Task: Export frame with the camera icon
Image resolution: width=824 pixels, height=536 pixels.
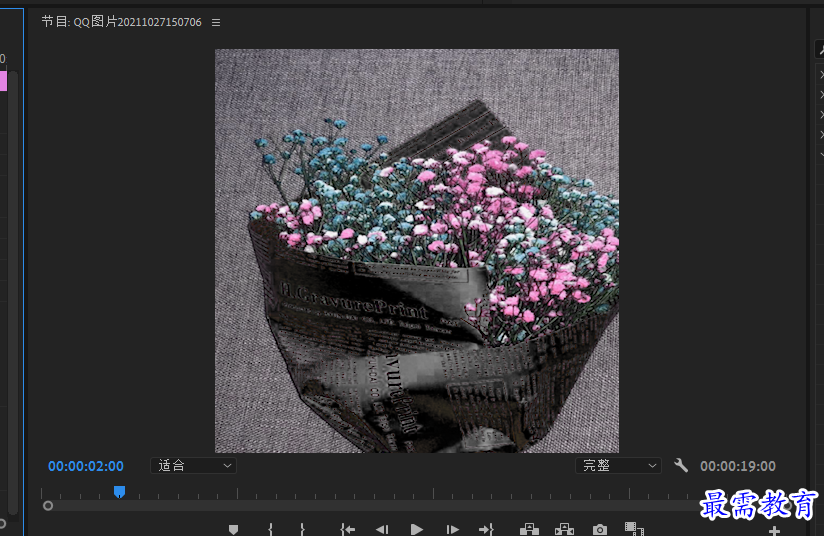Action: pos(600,530)
